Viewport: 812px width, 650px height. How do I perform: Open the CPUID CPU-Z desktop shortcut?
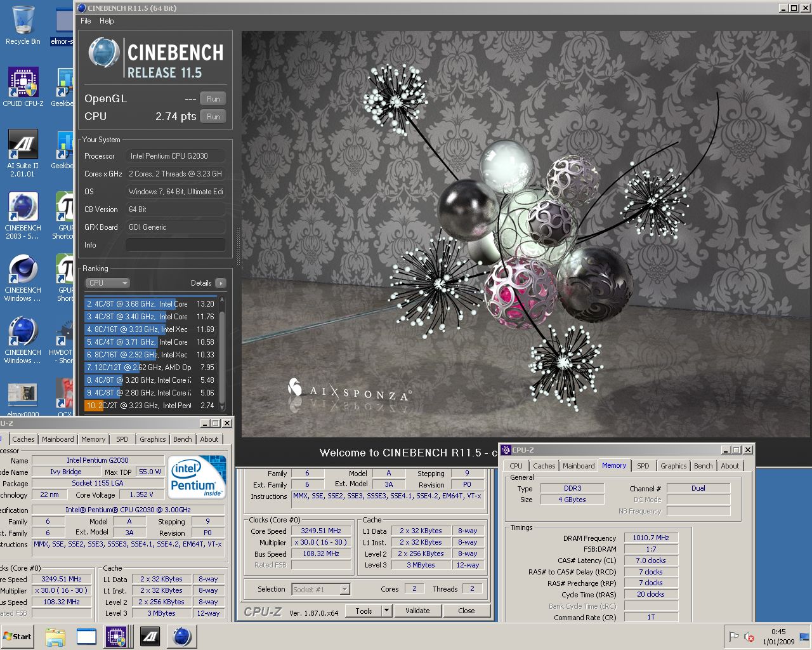(x=23, y=88)
